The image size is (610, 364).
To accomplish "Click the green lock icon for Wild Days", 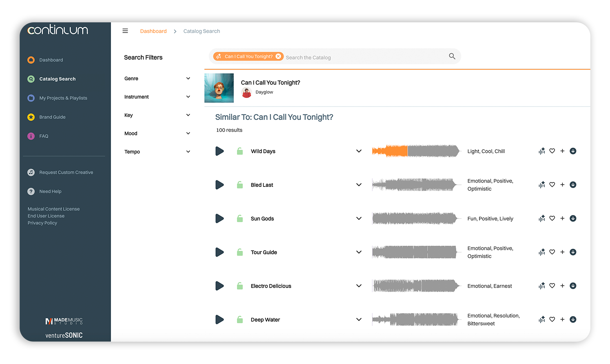I will coord(240,151).
